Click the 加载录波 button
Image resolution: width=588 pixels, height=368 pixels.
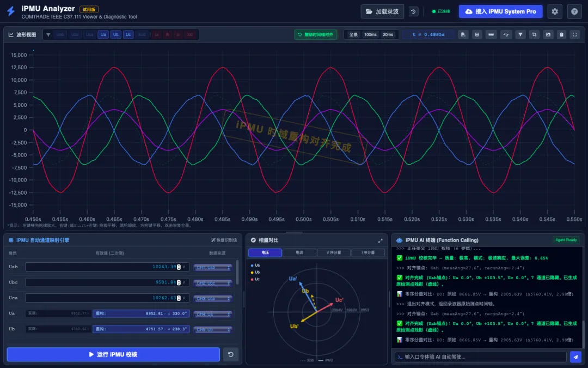click(382, 11)
